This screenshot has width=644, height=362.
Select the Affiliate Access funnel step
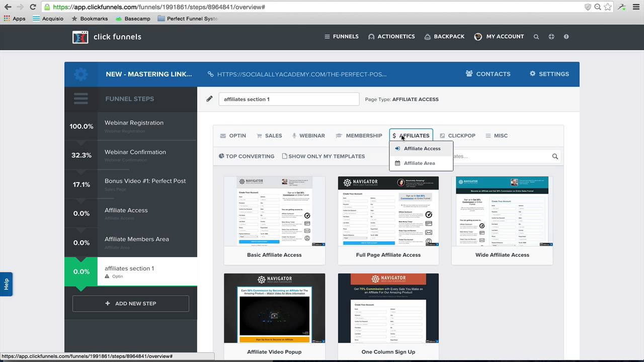[131, 213]
